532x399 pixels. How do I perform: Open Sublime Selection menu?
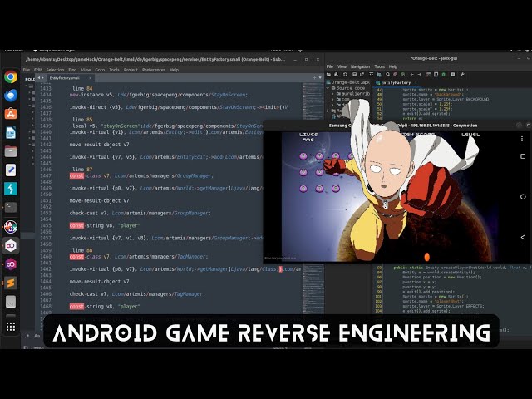pos(55,70)
